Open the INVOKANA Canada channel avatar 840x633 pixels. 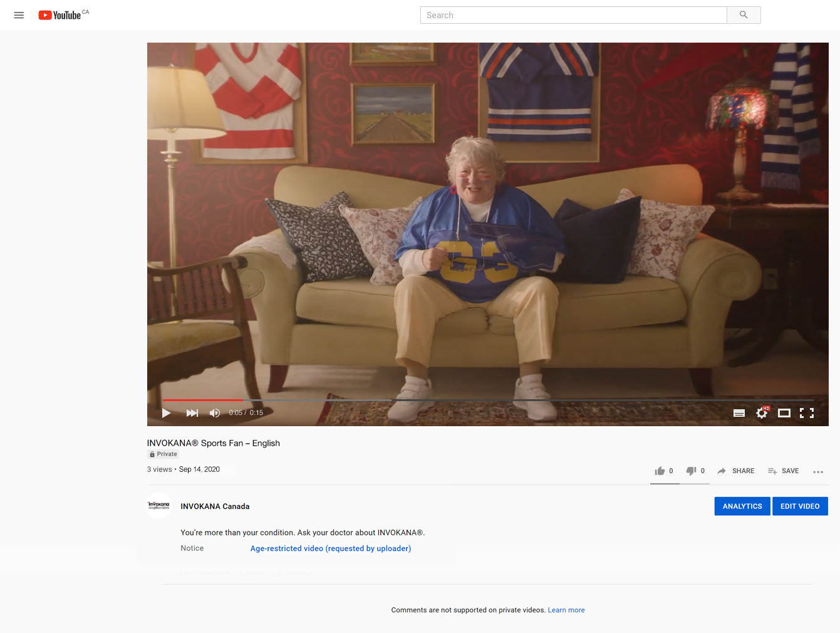coord(159,506)
